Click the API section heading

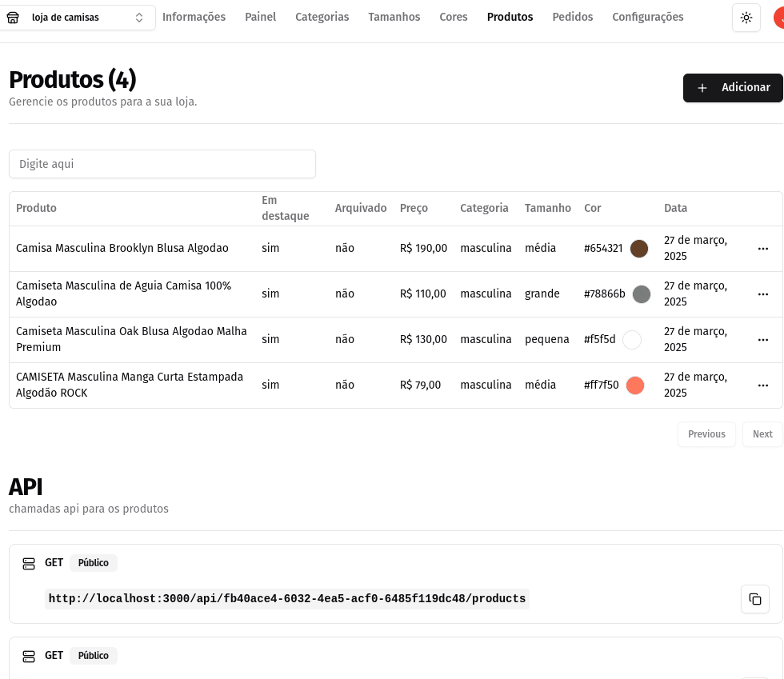pyautogui.click(x=26, y=486)
